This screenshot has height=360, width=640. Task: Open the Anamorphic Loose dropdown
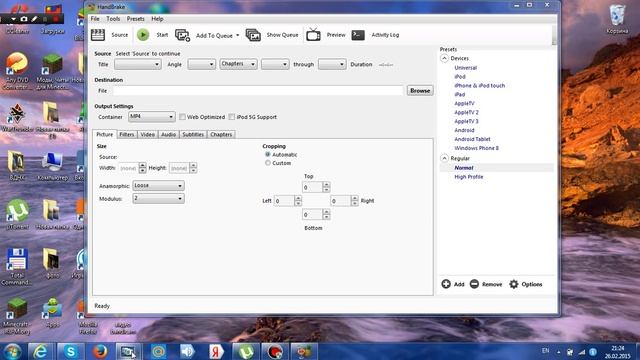[x=158, y=186]
